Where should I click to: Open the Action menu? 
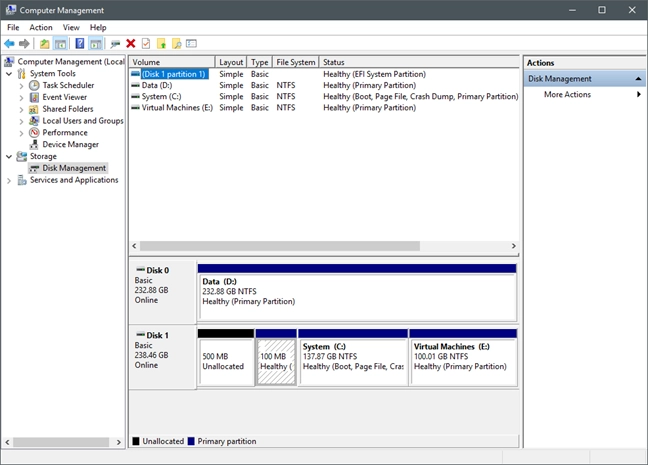tap(41, 28)
